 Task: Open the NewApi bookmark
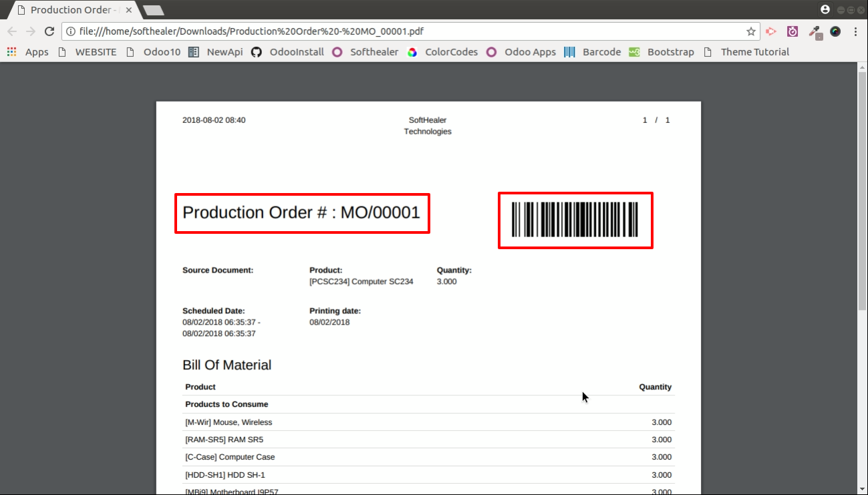click(216, 52)
